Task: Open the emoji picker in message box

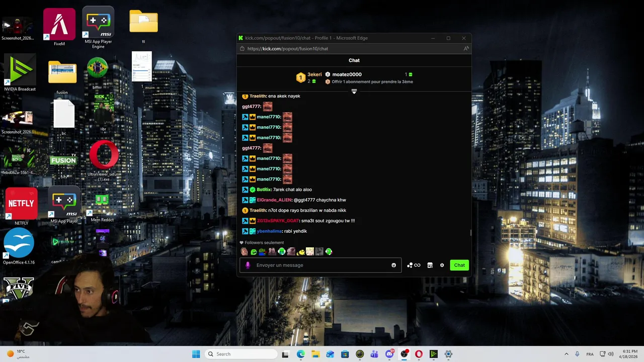Action: 393,265
